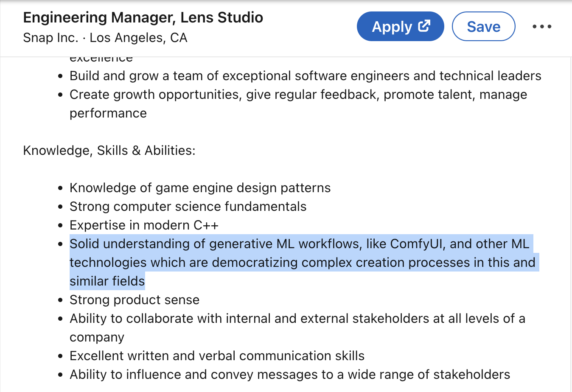This screenshot has height=392, width=572.
Task: Click the Knowledge, Skills & Abilities heading
Action: tap(109, 151)
